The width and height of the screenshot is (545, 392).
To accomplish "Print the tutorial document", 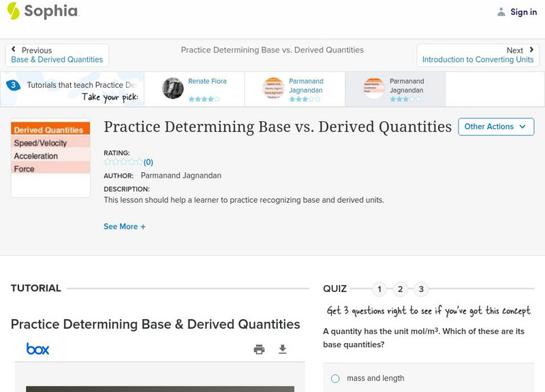I will [x=259, y=349].
